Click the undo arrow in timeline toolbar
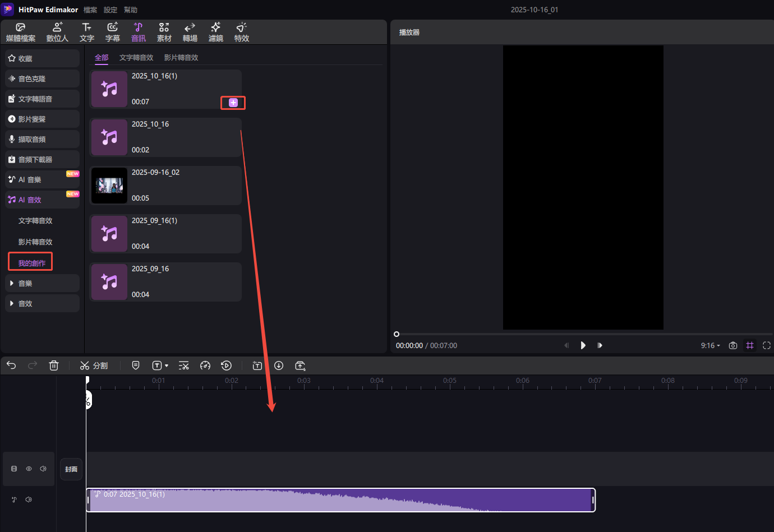Viewport: 774px width, 532px height. coord(11,366)
